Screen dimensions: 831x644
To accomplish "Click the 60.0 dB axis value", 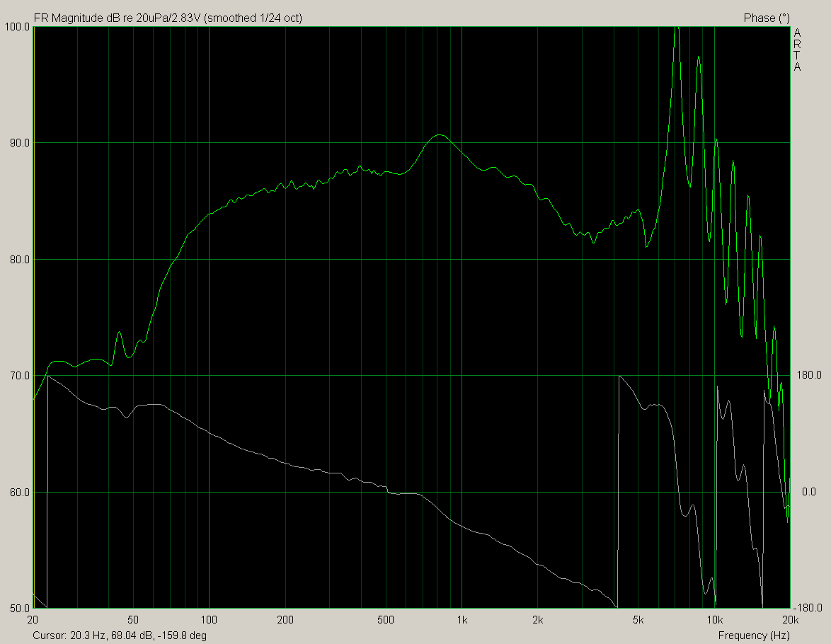I will [x=18, y=493].
